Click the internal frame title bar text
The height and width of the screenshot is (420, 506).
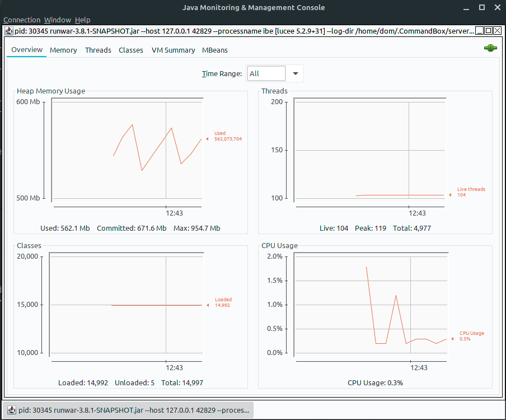pyautogui.click(x=244, y=31)
